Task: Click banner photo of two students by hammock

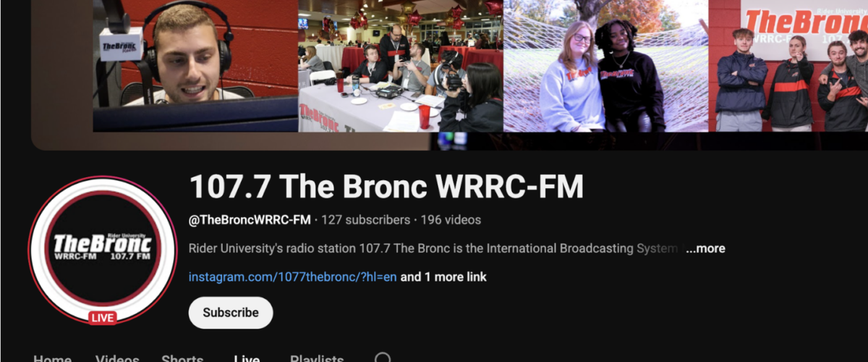Action: coord(605,66)
